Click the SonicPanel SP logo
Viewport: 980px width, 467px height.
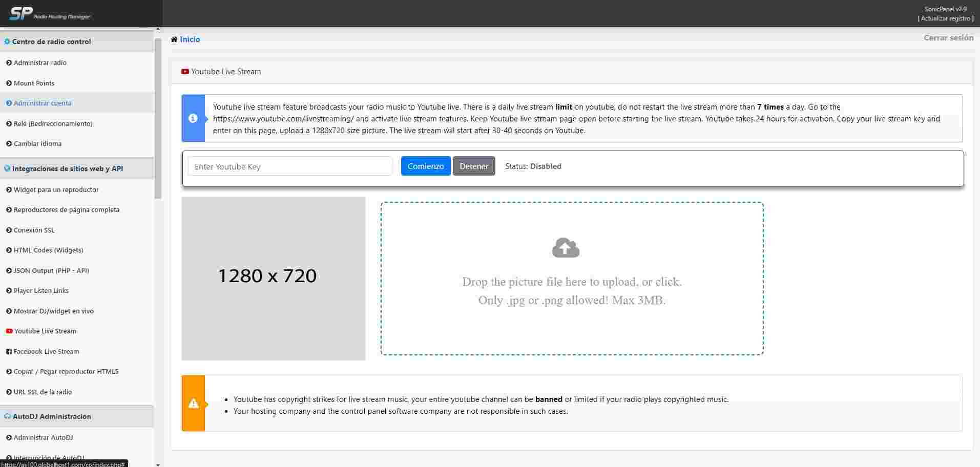click(x=20, y=13)
